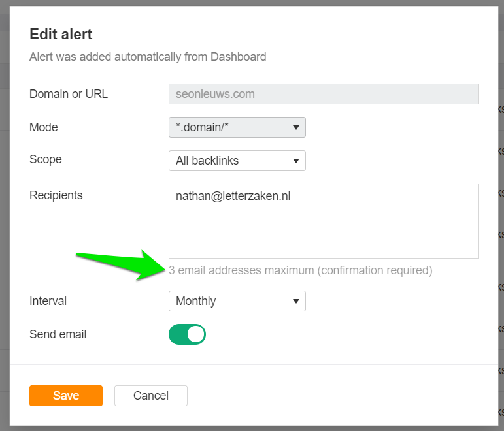Click the 3 email addresses maximum hint

tap(301, 270)
